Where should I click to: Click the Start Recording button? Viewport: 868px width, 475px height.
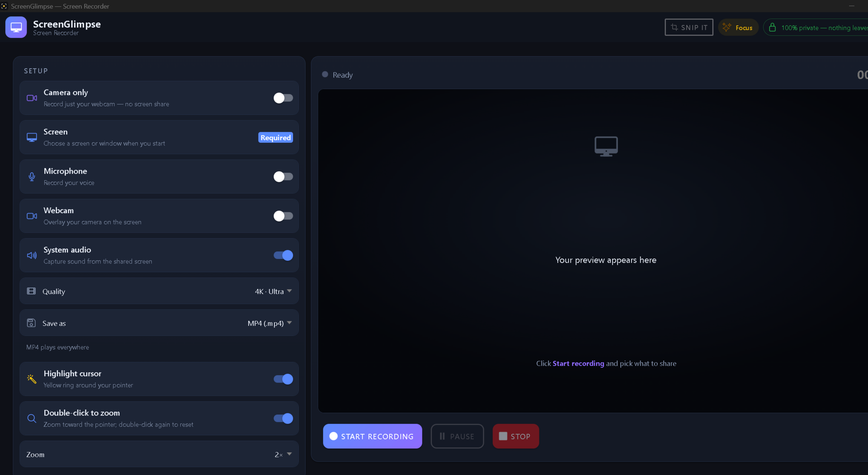click(x=373, y=436)
